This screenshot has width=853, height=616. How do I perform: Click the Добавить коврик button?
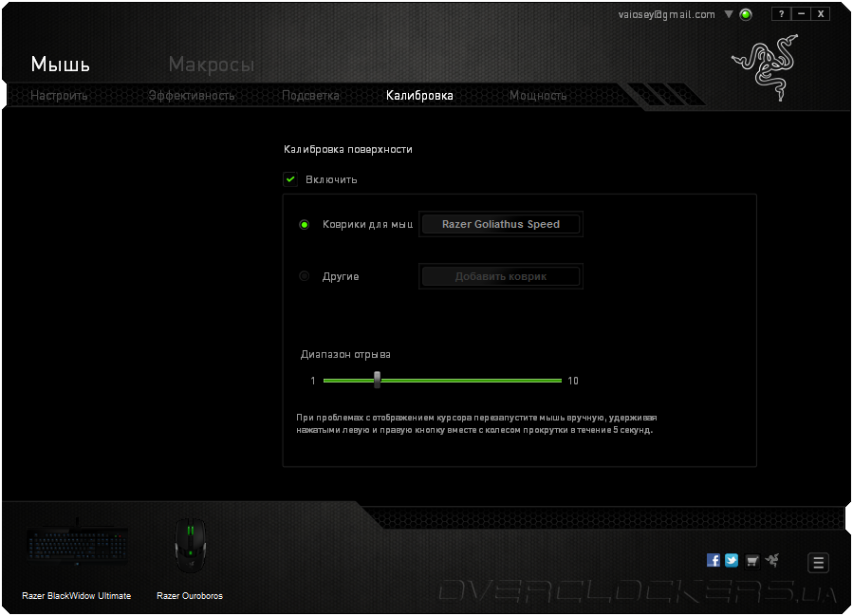click(x=500, y=276)
